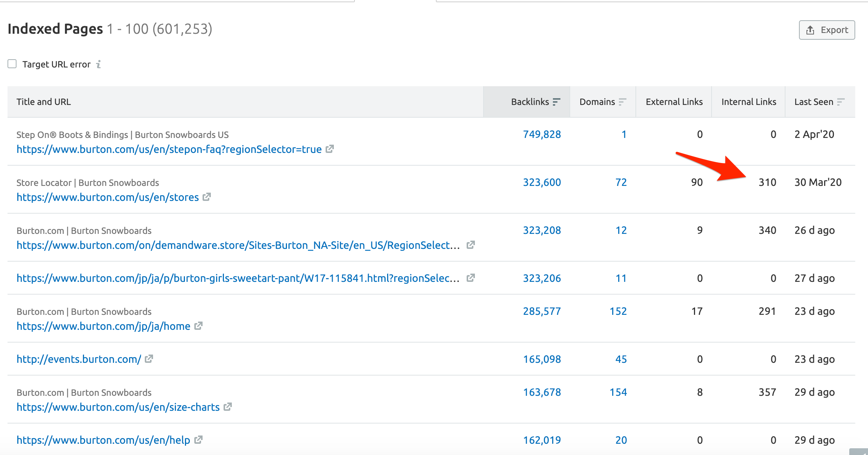Viewport: 868px width, 455px height.
Task: Click the 163,678 backlinks value
Action: pos(542,392)
